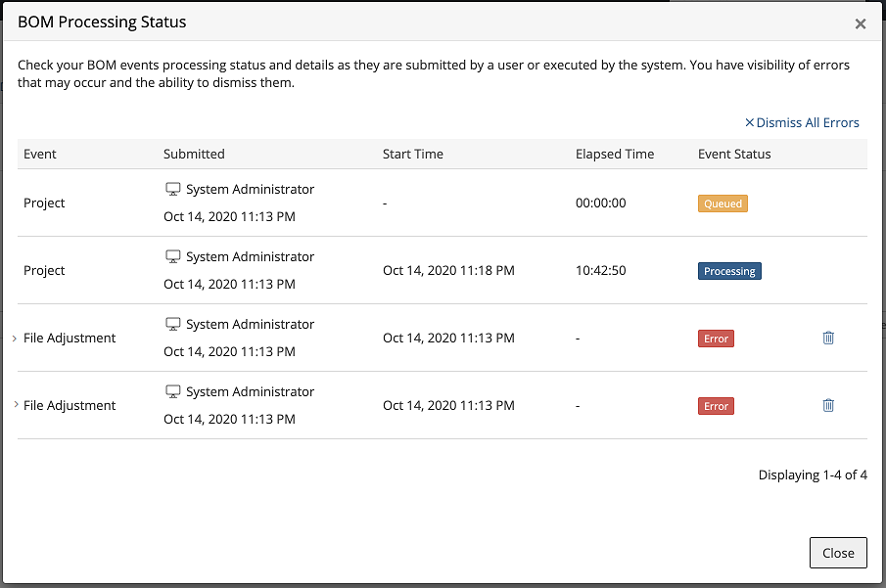The width and height of the screenshot is (886, 588).
Task: Click the monitor icon on last Error row
Action: tap(172, 389)
